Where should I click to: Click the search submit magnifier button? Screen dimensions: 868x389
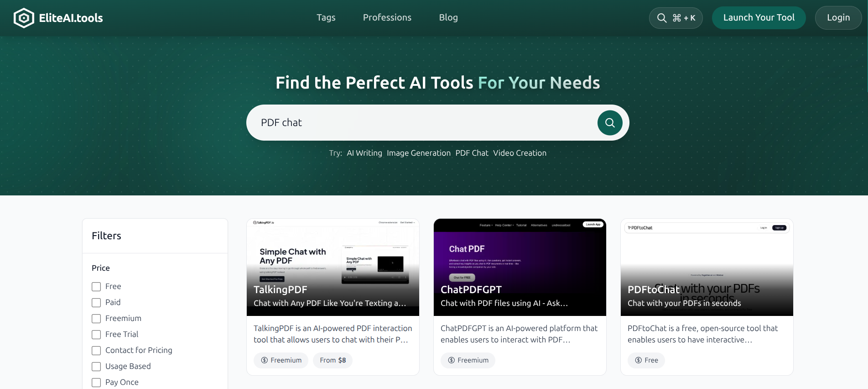pyautogui.click(x=610, y=123)
